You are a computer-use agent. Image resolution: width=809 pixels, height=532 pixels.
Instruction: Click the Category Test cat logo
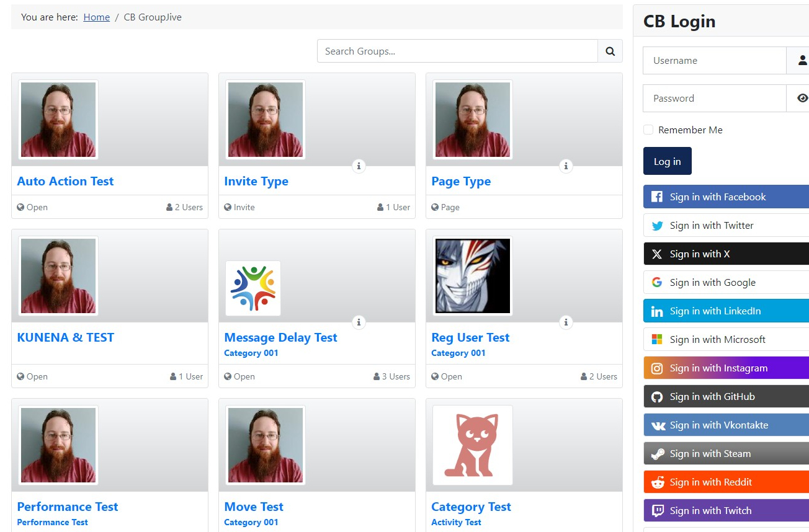click(473, 445)
